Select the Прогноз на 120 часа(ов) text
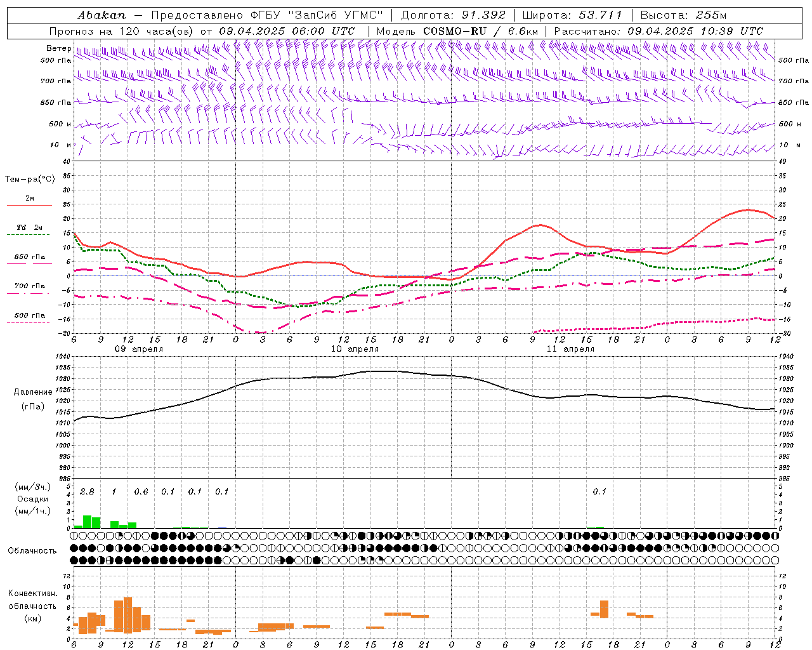812x650 pixels. (122, 31)
